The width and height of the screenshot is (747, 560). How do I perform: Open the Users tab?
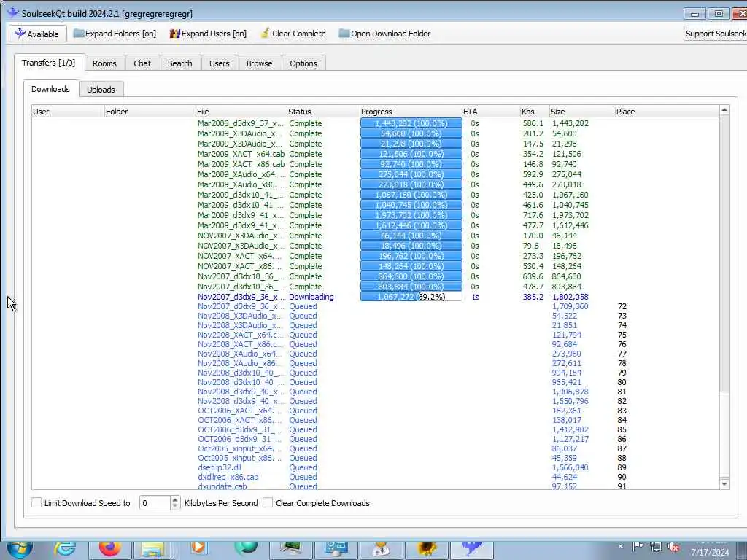(219, 63)
